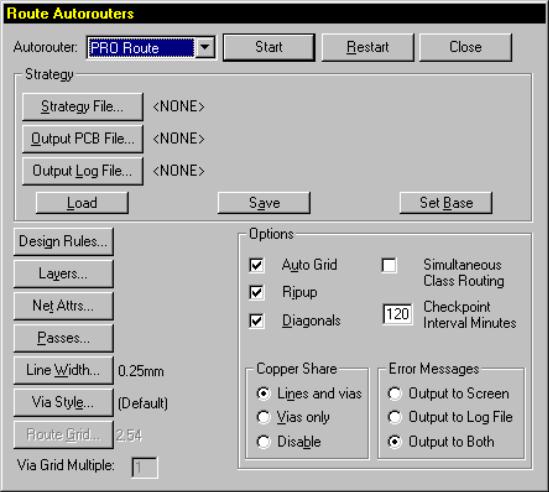549x492 pixels.
Task: Select Output to Both option
Action: (x=395, y=442)
